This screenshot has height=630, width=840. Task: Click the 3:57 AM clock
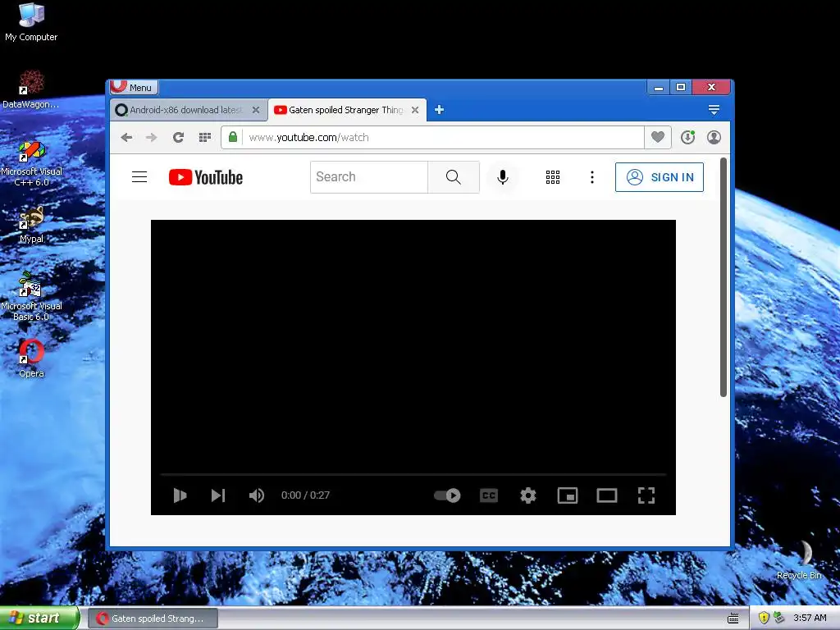(810, 619)
